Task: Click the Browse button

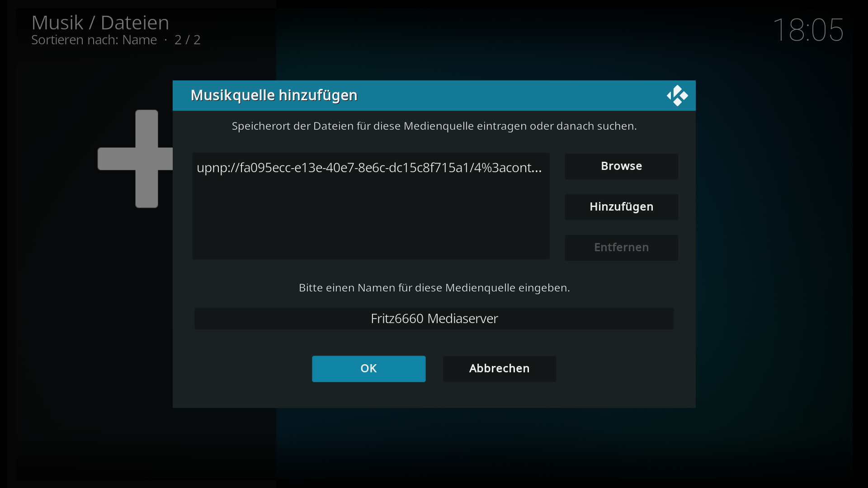Action: (x=621, y=166)
